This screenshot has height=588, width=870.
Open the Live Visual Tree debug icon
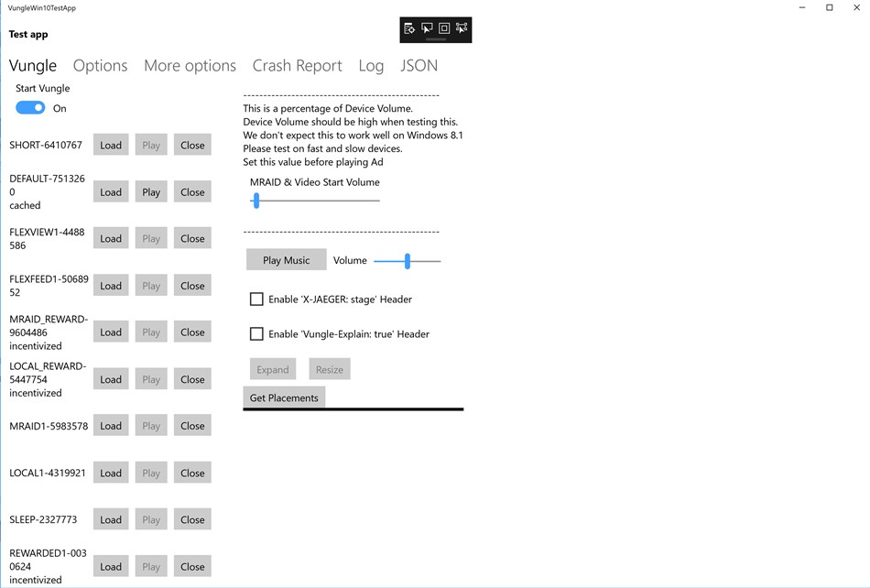(x=409, y=28)
